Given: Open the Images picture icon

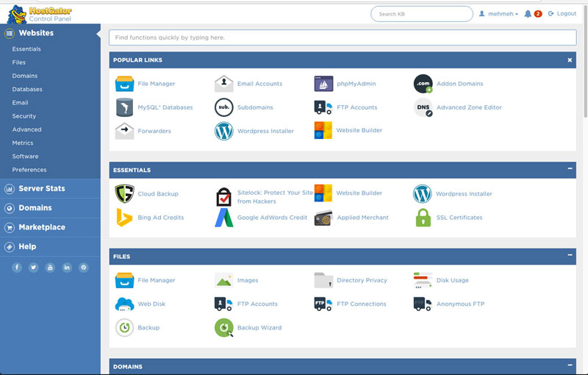Looking at the screenshot, I should 224,280.
